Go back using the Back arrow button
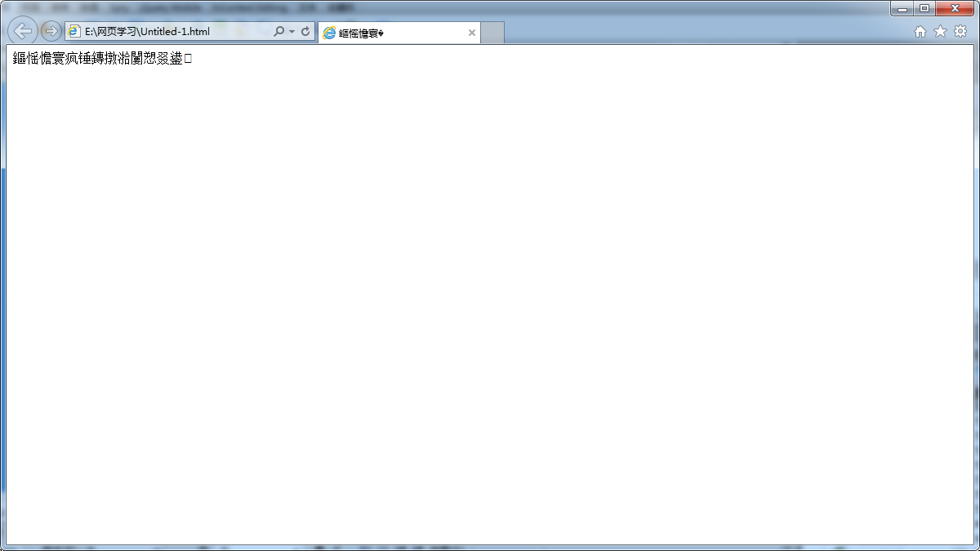The image size is (980, 551). click(23, 31)
